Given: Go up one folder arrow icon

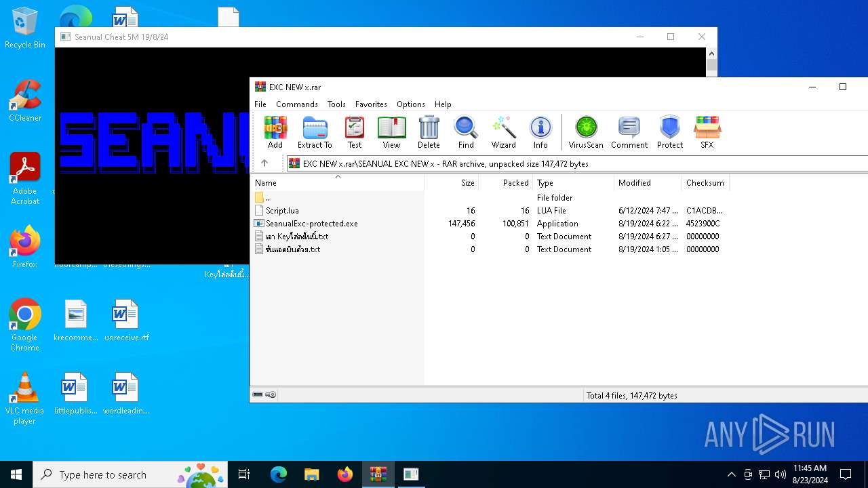Looking at the screenshot, I should (x=264, y=163).
